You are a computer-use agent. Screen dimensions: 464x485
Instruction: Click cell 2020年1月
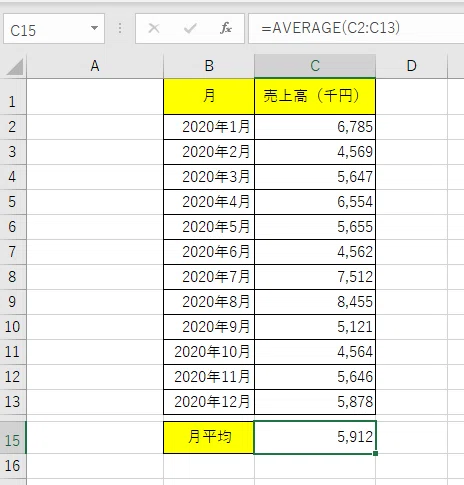209,127
